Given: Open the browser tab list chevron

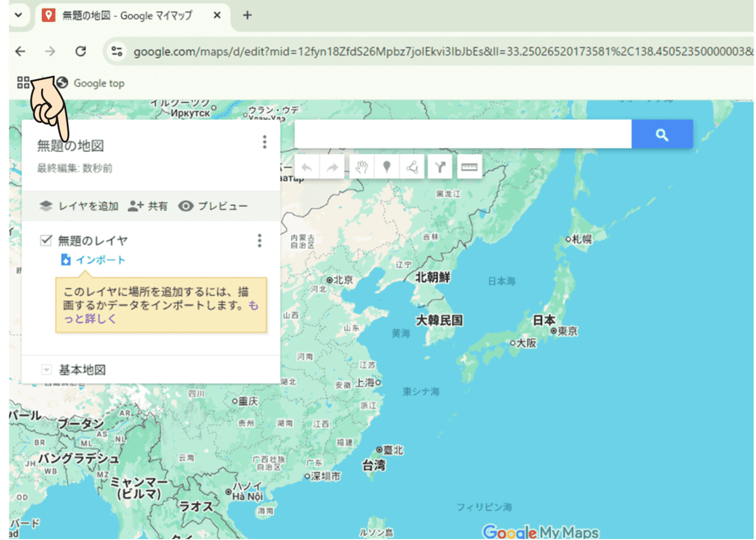Looking at the screenshot, I should coord(18,15).
